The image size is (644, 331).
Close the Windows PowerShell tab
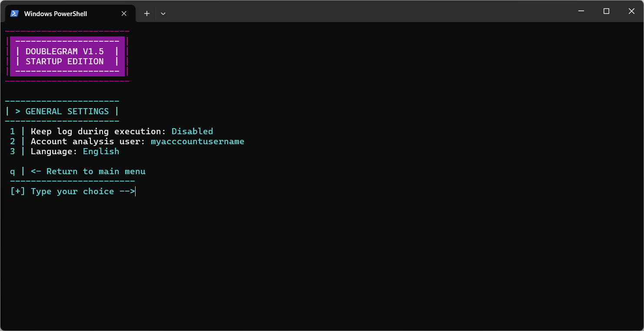click(x=124, y=13)
